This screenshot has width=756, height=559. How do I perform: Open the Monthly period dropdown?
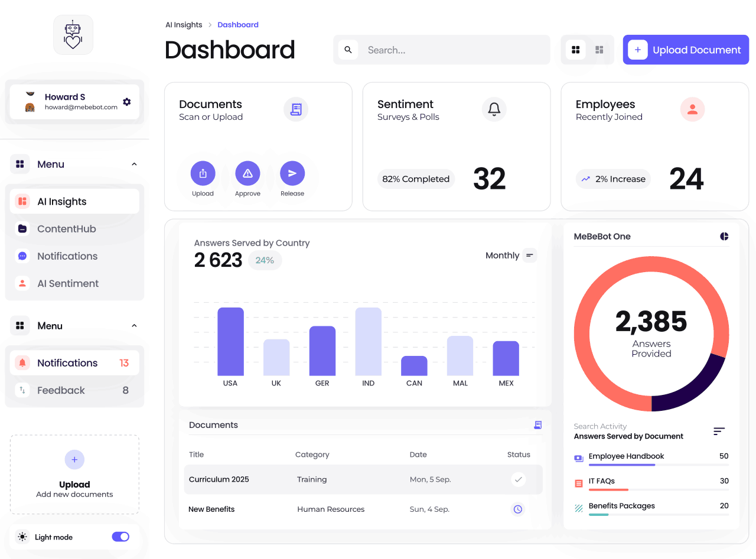point(511,256)
